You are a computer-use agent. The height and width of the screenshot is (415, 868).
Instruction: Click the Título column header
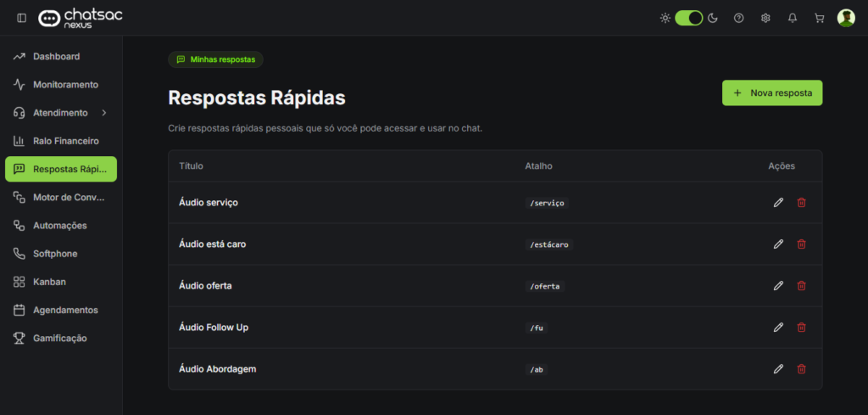click(191, 166)
